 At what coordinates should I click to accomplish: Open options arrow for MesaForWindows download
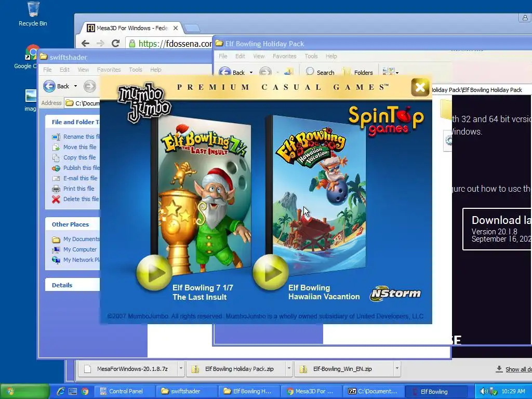(181, 369)
